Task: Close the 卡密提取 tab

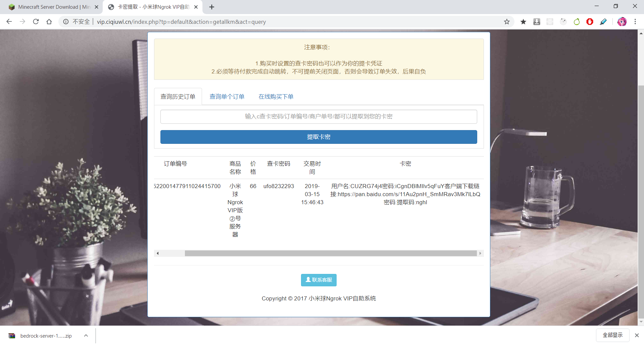Action: coord(196,7)
